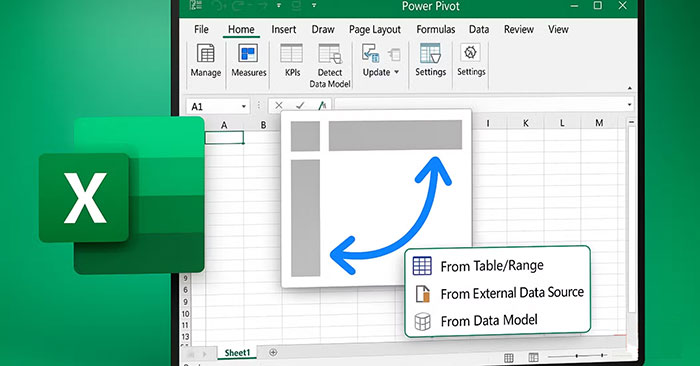Select column M header
Screen dimensions: 700x366
599,123
